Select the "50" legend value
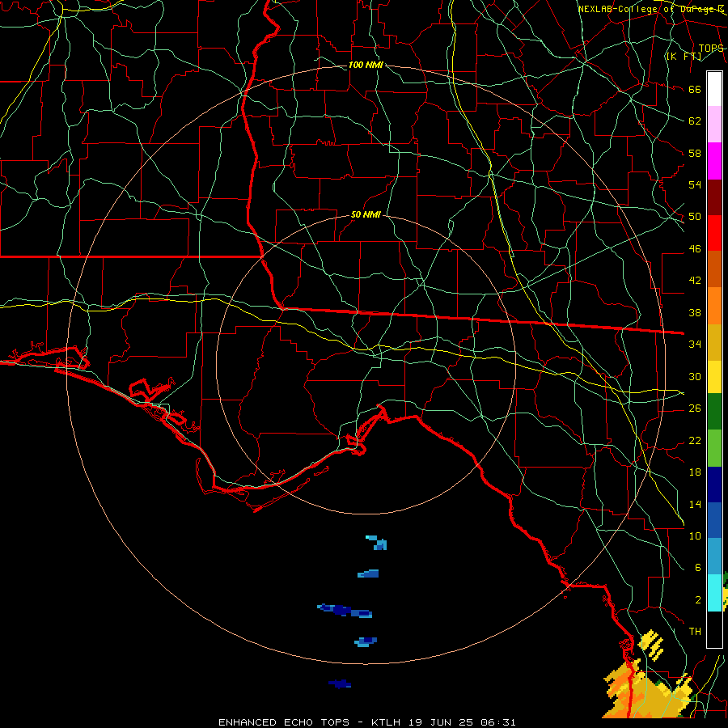This screenshot has height=728, width=728. point(695,217)
